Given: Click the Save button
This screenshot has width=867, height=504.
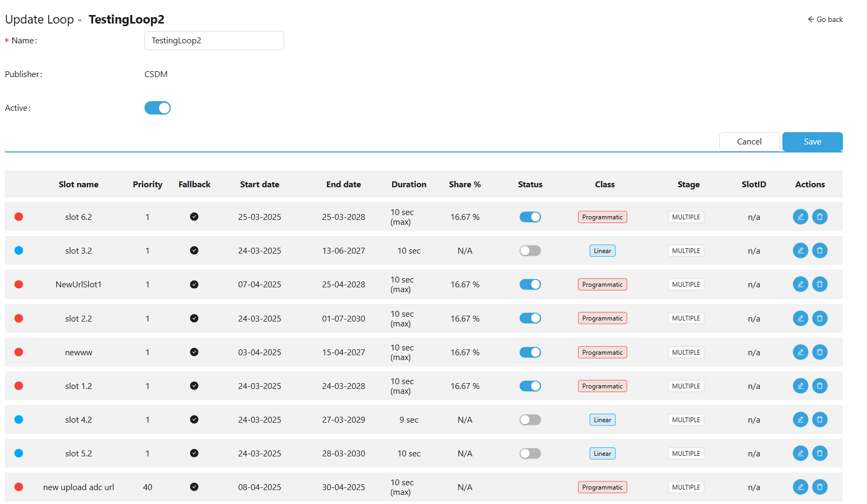Looking at the screenshot, I should (812, 142).
